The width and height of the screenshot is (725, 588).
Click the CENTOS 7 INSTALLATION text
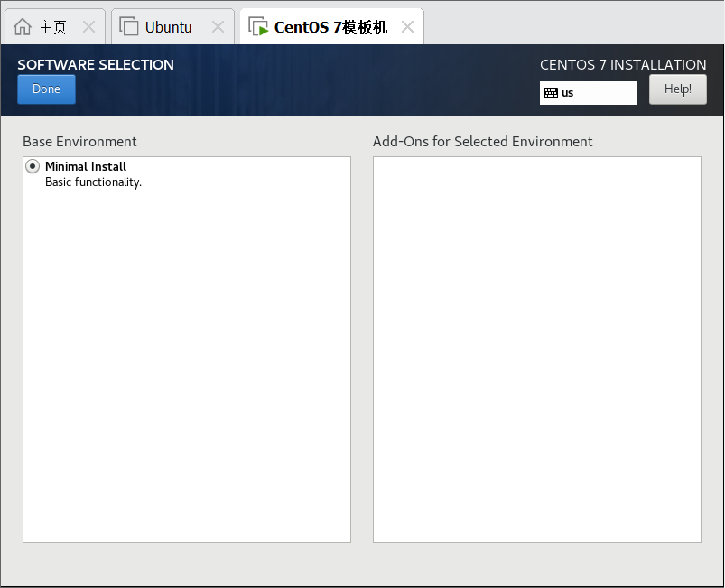pyautogui.click(x=623, y=65)
